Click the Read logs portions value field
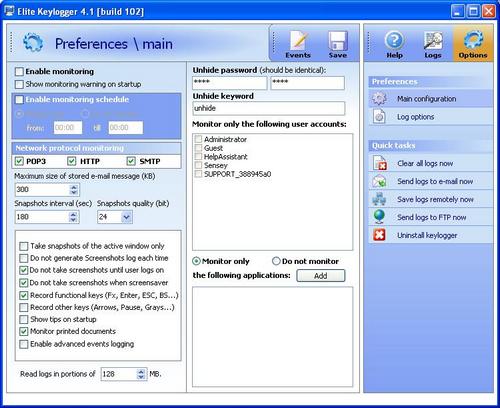 [x=119, y=374]
